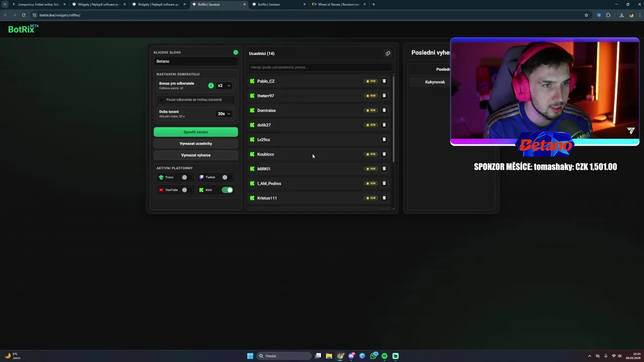Image resolution: width=644 pixels, height=362 pixels.
Task: Click winner Kukynovak entry
Action: [435, 82]
